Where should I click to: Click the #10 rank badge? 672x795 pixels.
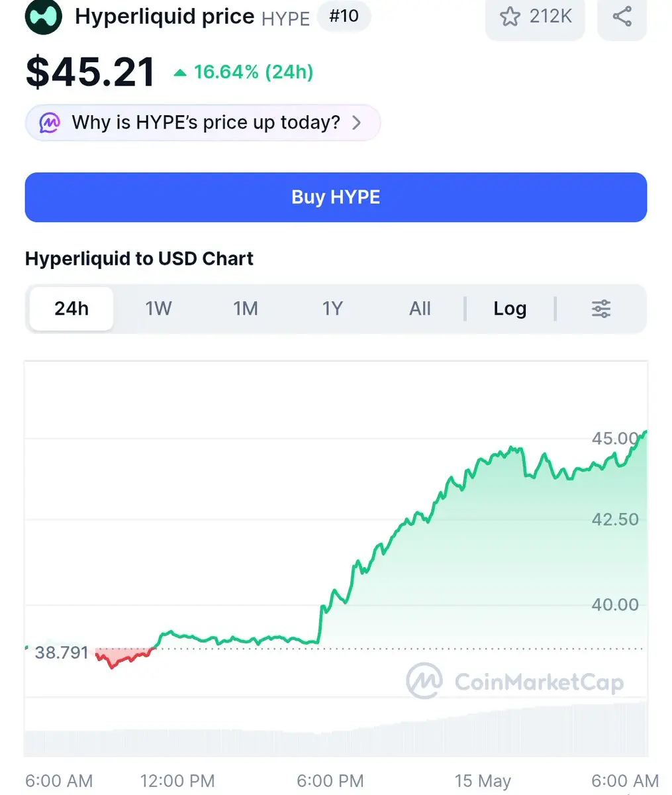pyautogui.click(x=344, y=16)
